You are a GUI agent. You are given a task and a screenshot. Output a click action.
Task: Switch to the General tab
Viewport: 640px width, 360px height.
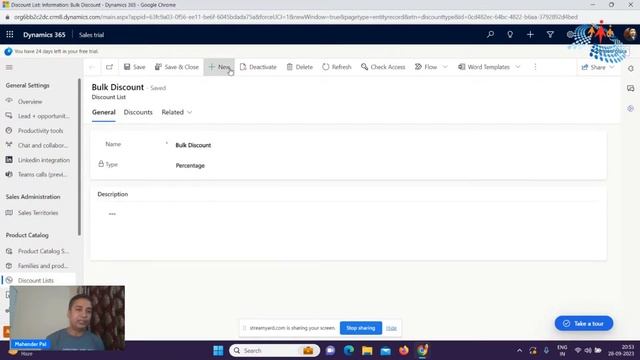(104, 112)
